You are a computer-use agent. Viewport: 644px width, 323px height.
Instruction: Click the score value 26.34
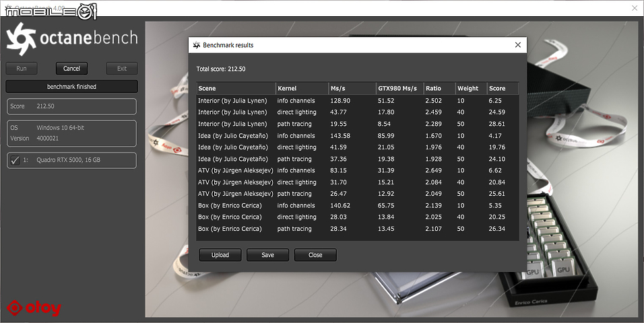point(497,229)
